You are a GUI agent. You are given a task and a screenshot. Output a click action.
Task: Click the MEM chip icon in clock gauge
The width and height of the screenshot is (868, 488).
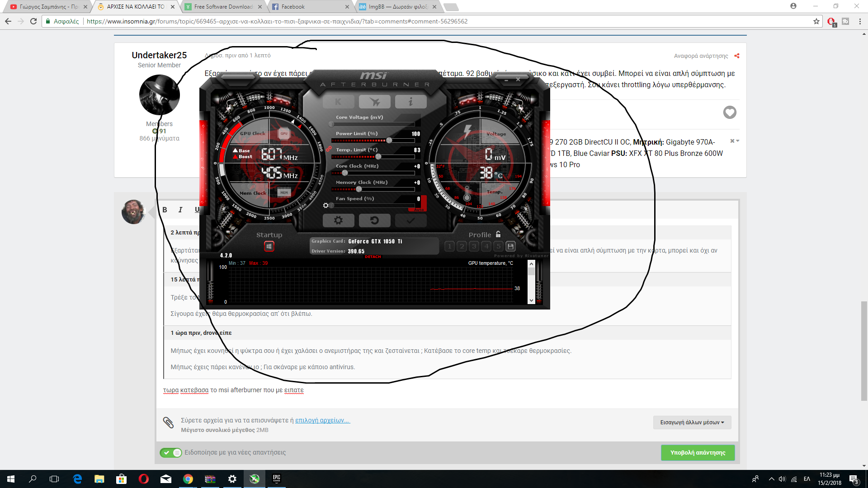pyautogui.click(x=284, y=192)
